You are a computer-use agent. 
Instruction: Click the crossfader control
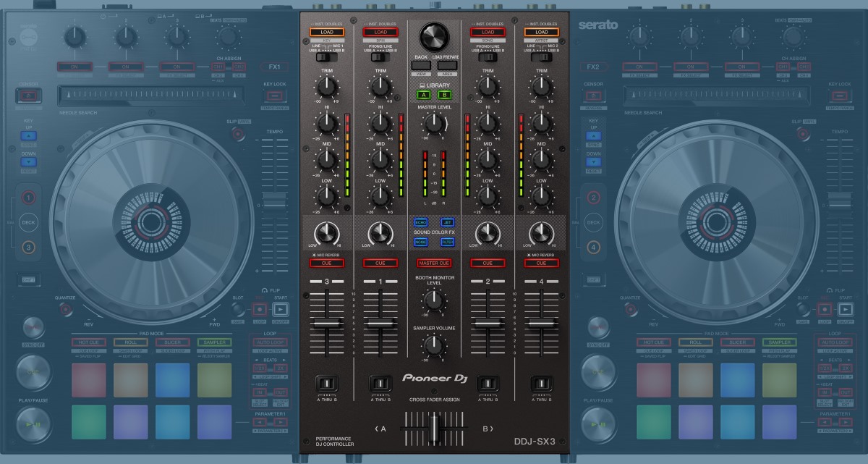434,427
